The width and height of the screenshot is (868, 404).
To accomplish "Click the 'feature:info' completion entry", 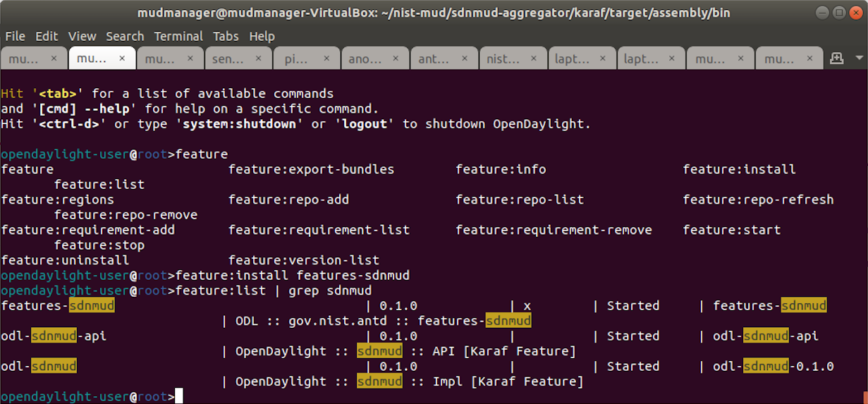I will pos(501,169).
